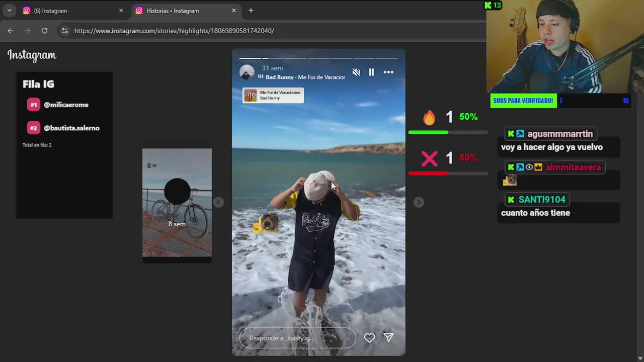Click the fire vote icon
Screen dimensions: 644x362
pos(429,117)
